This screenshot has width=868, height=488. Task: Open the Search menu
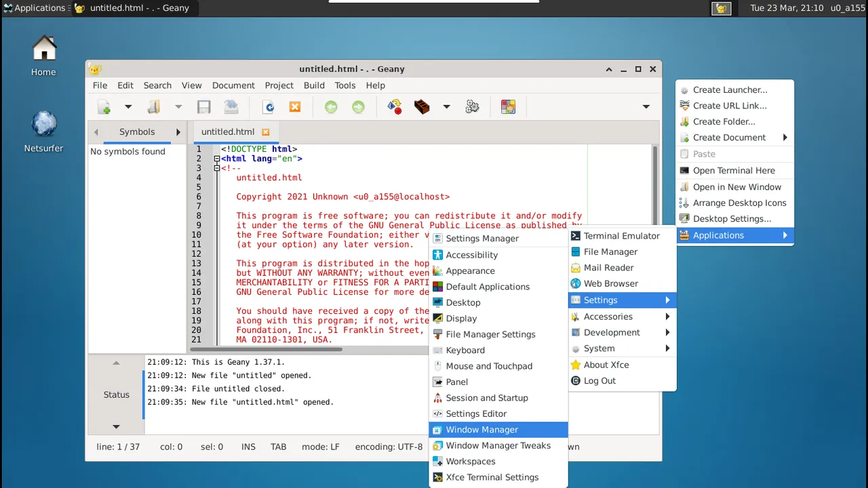click(157, 85)
